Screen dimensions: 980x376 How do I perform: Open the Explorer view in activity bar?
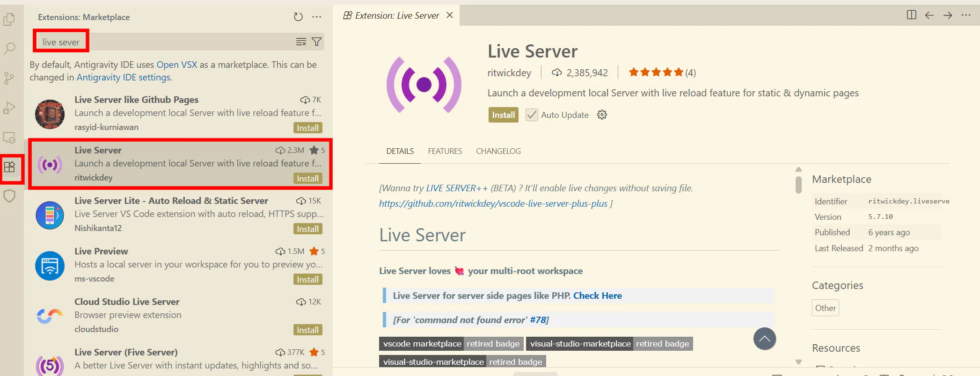[9, 19]
